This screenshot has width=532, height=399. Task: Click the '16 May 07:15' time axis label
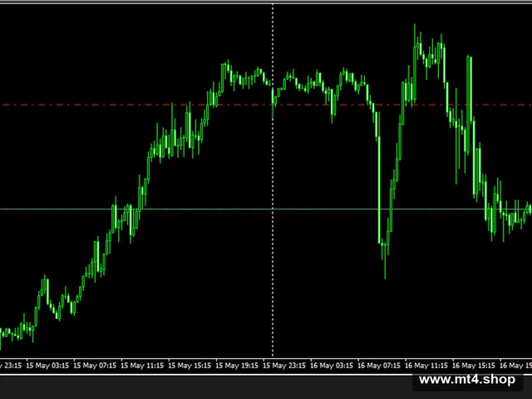point(379,366)
